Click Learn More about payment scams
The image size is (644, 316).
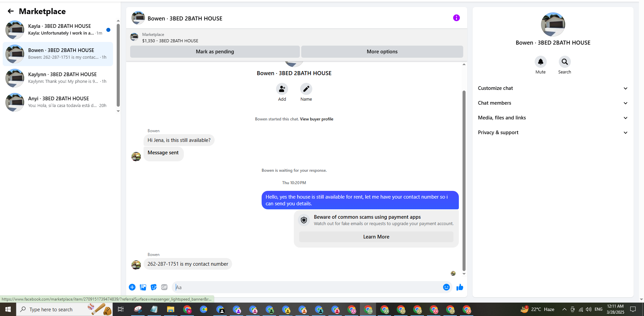376,237
